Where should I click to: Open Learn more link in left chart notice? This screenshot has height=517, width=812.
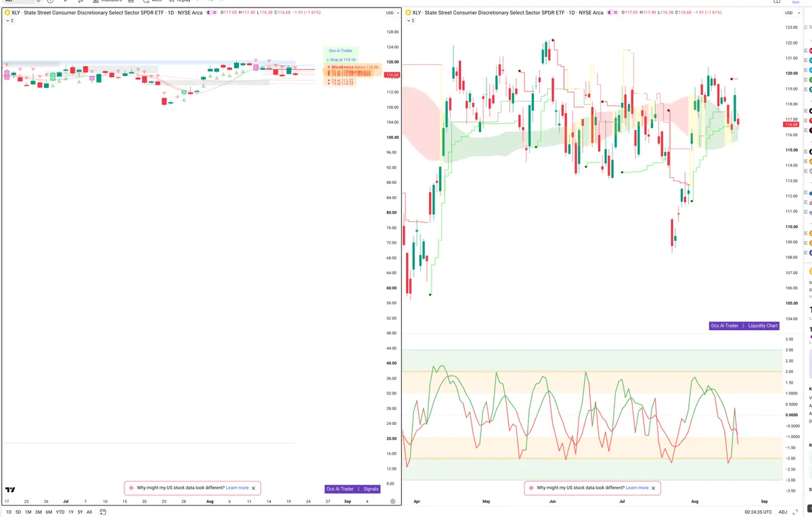pos(237,488)
